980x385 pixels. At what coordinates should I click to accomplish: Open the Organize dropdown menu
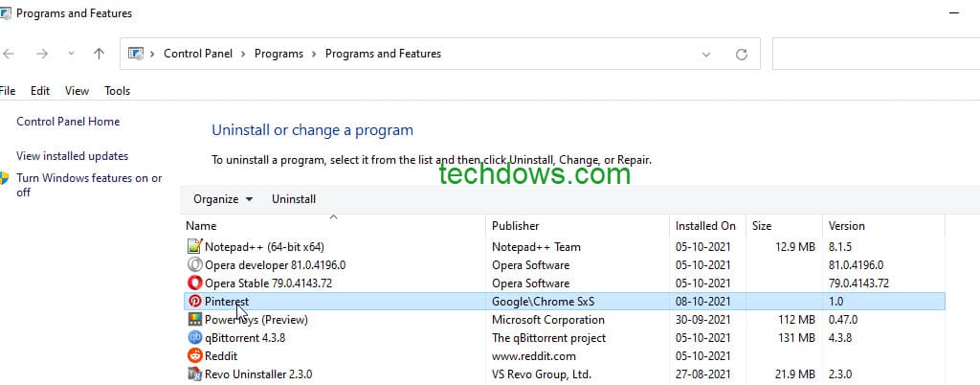[x=223, y=199]
